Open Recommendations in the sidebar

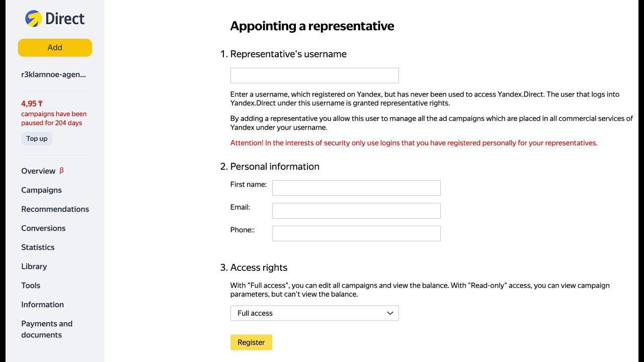[55, 209]
